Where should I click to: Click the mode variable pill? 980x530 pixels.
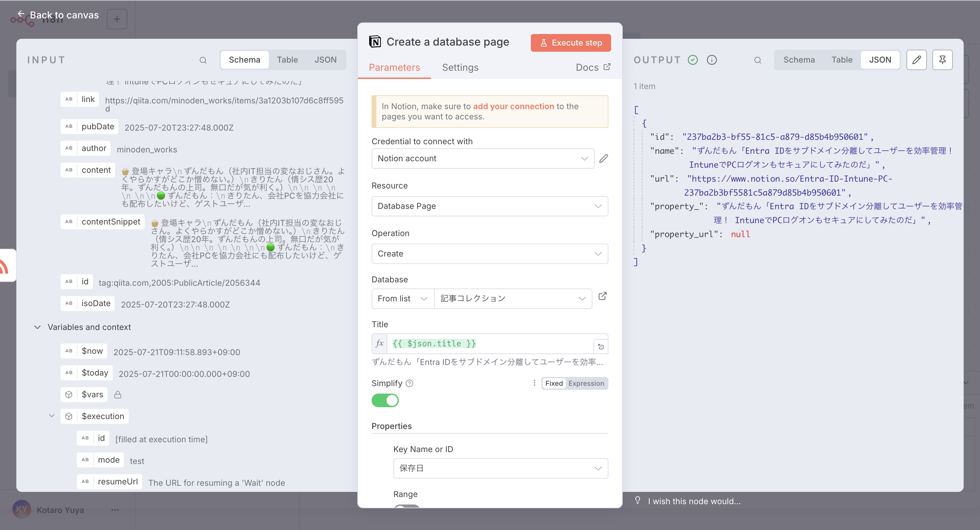100,460
